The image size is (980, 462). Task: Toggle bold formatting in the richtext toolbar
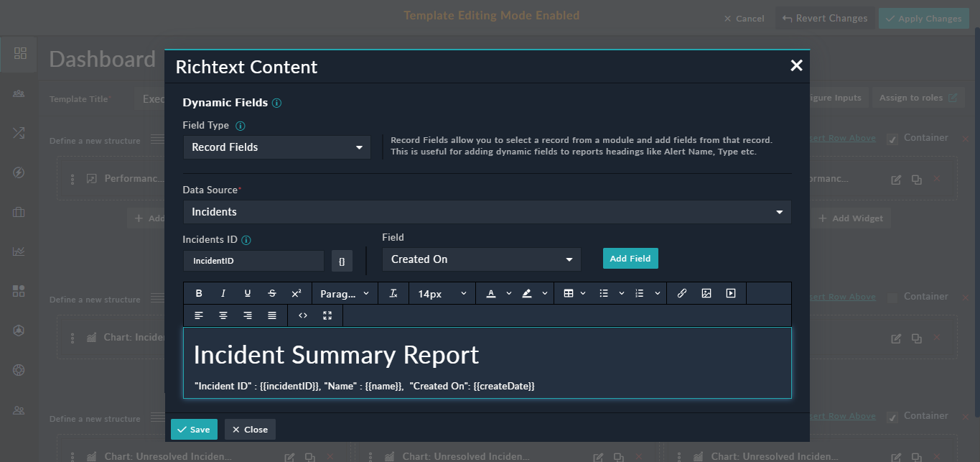click(199, 292)
